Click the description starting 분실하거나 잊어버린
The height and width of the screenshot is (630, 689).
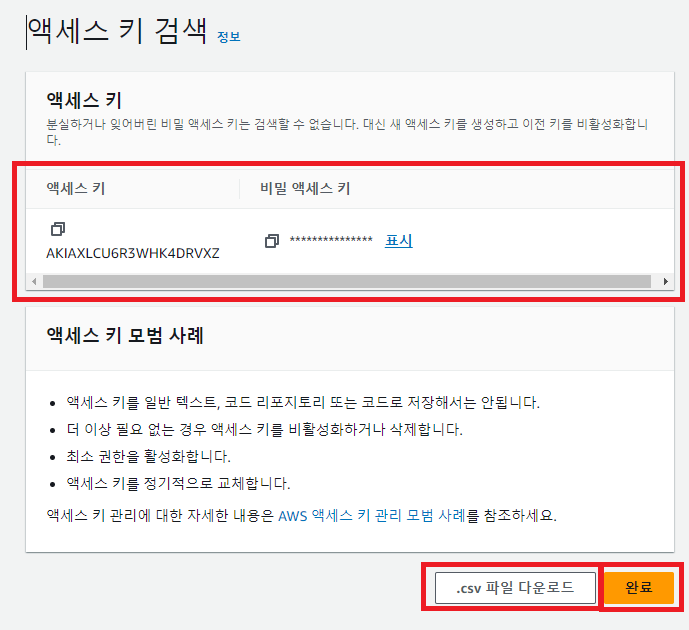(347, 132)
